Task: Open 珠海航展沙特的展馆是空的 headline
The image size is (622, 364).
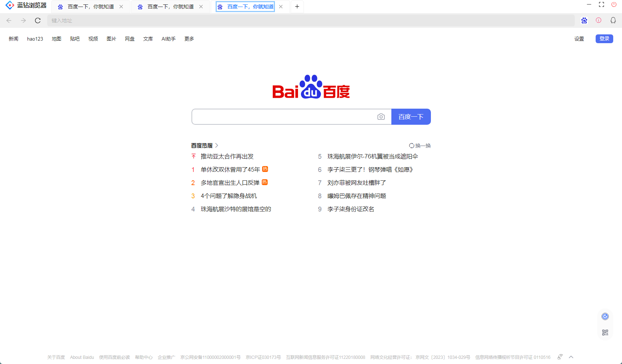Action: click(236, 209)
